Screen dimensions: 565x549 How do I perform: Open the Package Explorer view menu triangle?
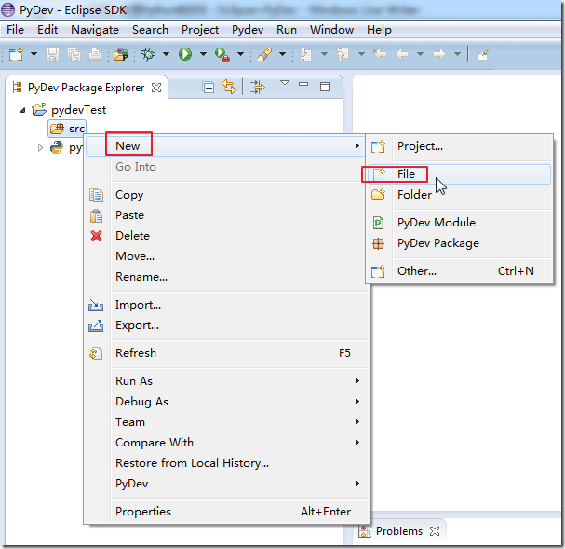285,83
